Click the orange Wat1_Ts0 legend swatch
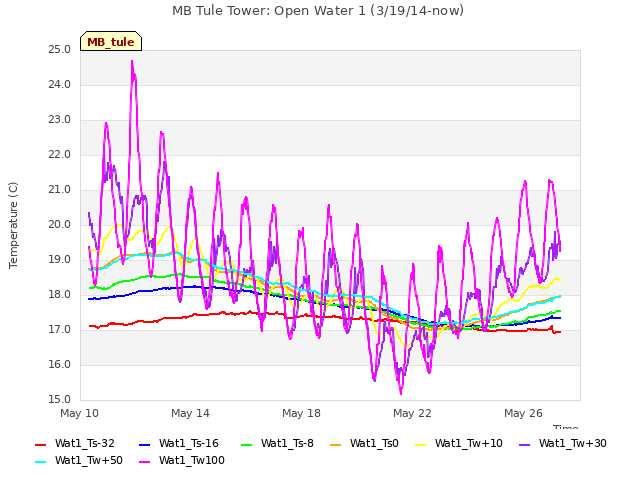640x480 pixels. [336, 444]
